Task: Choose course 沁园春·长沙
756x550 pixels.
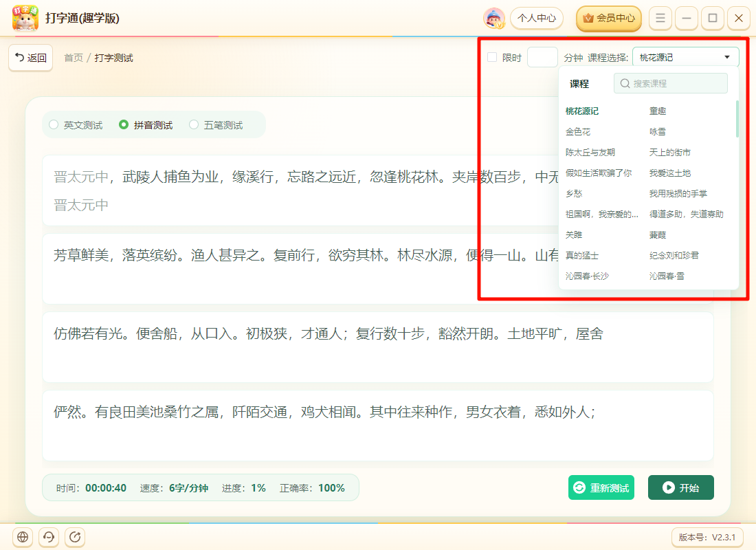Action: [587, 276]
